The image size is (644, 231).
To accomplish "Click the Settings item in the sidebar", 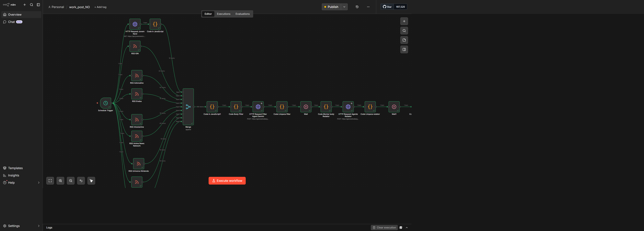I will [x=21, y=226].
